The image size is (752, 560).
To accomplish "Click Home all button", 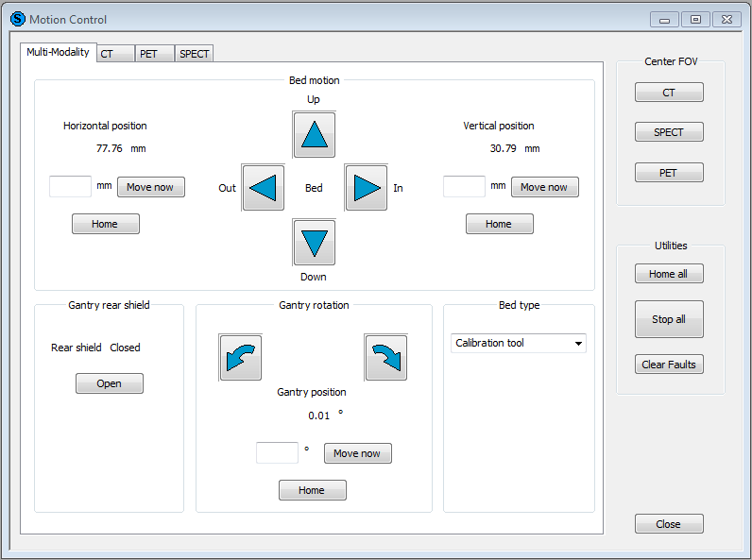I will pyautogui.click(x=669, y=274).
